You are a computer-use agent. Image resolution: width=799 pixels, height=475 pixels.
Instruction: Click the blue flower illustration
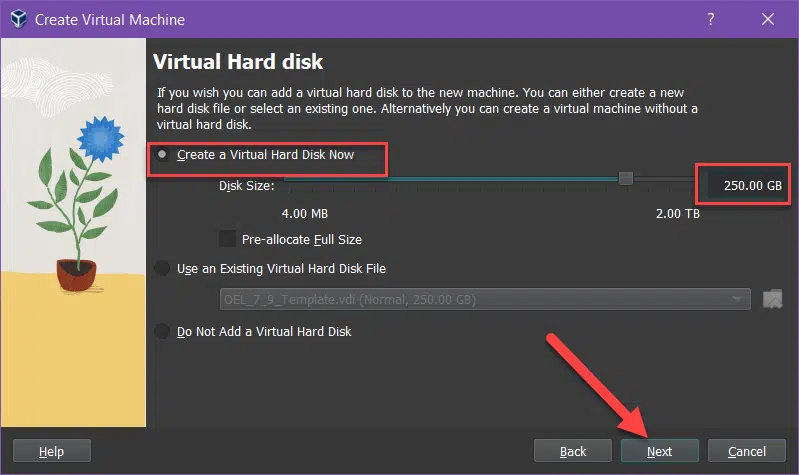point(101,139)
